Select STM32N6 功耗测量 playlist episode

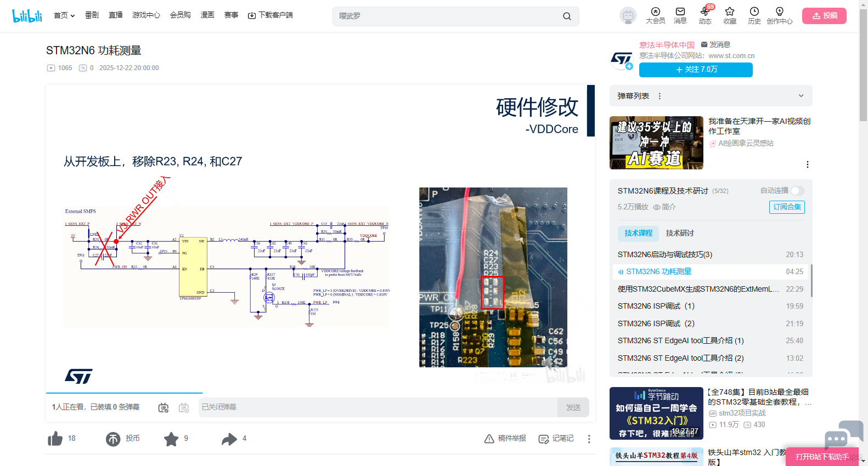coord(711,271)
